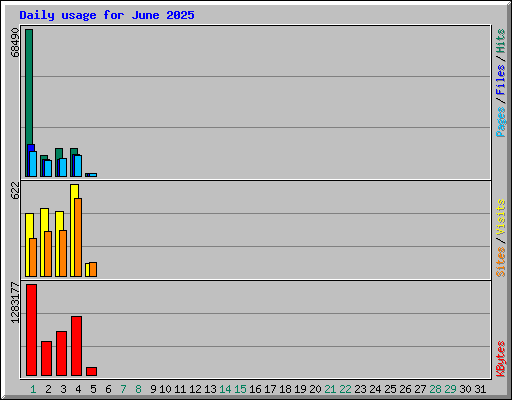Viewport: 512px width, 400px height.
Task: Click day label 6 on the x-axis
Action: coord(108,389)
